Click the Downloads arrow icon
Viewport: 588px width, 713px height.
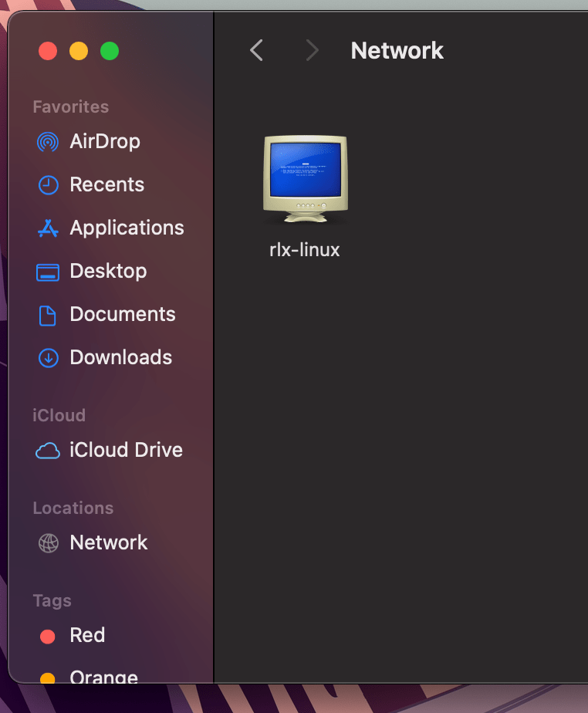(48, 358)
